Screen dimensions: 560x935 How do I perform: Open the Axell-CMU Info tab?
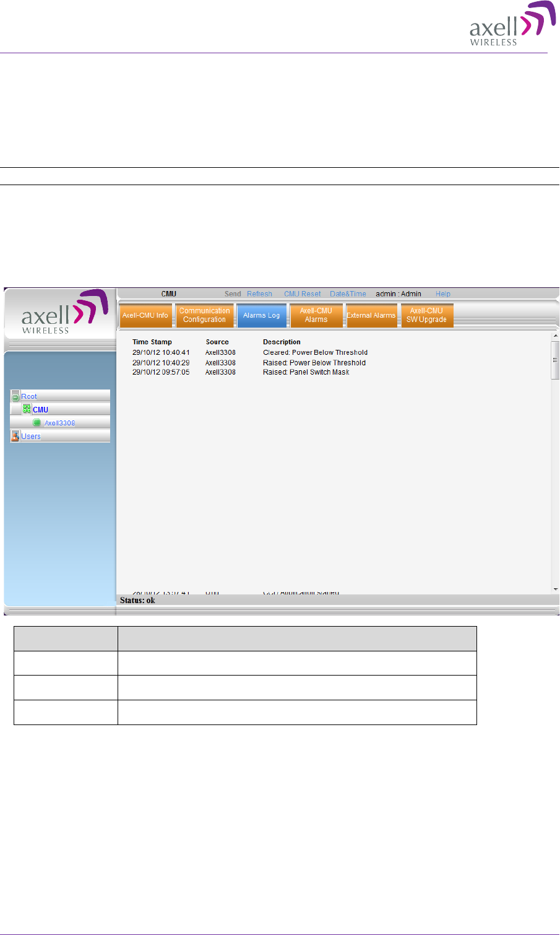145,315
